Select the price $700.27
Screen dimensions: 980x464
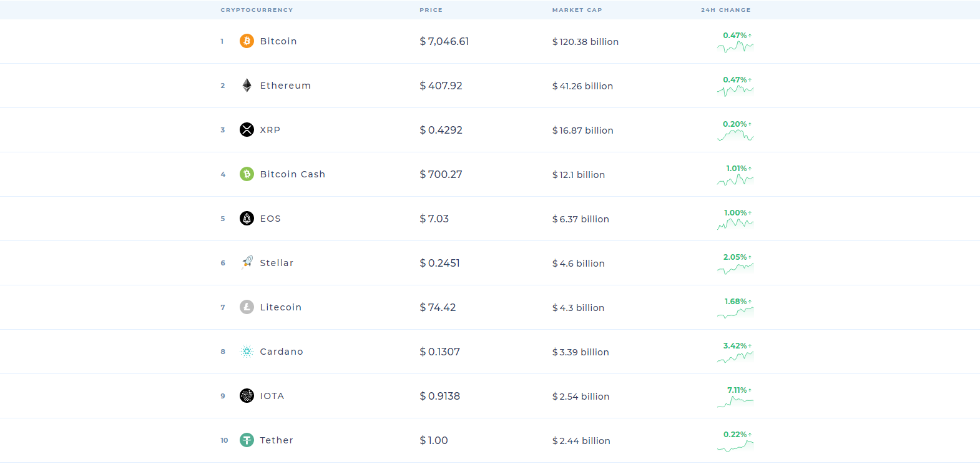[441, 174]
